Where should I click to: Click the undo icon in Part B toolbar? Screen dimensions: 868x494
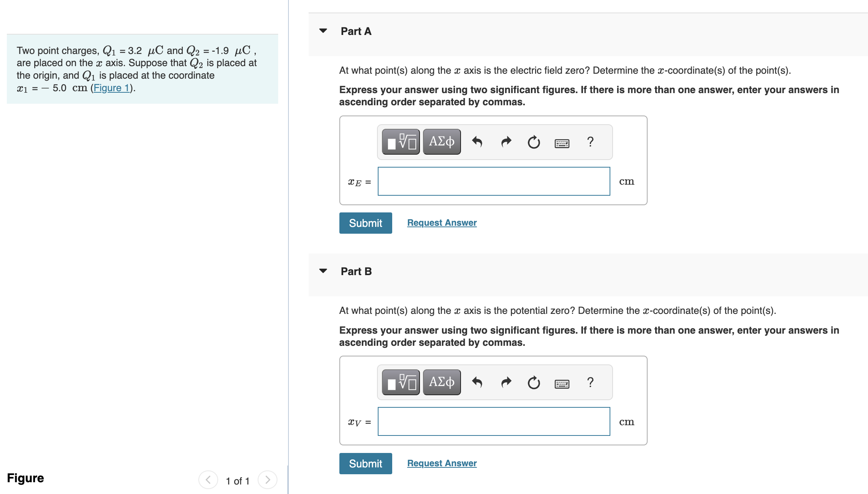[477, 382]
